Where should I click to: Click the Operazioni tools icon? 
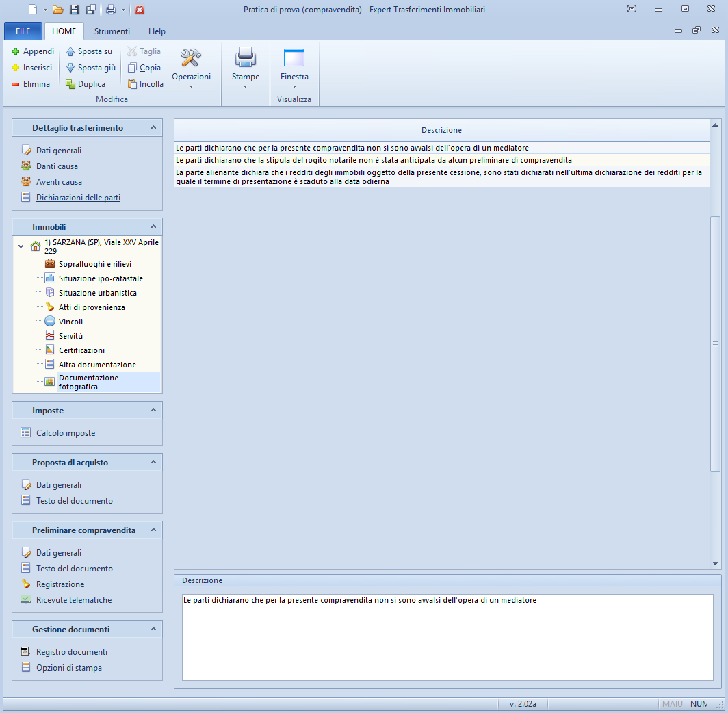(x=191, y=57)
